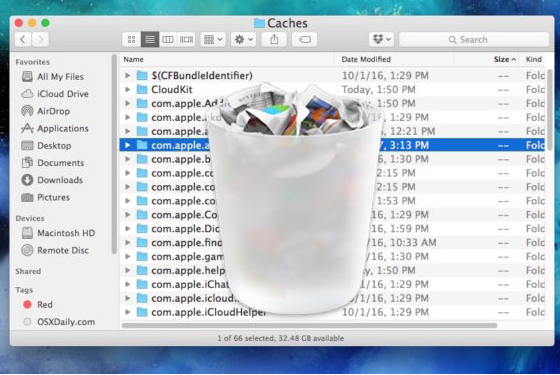Expand the CloudKit folder
Screen dimensions: 560x375
point(127,89)
